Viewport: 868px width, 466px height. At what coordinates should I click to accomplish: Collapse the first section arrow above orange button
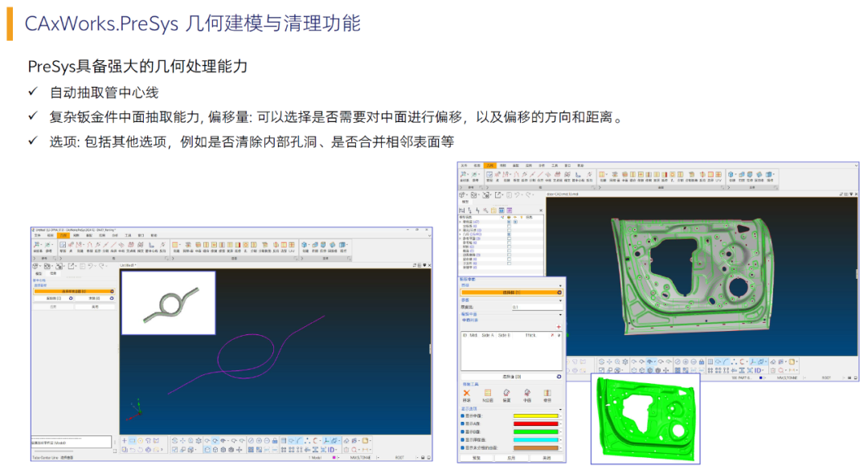[560, 285]
